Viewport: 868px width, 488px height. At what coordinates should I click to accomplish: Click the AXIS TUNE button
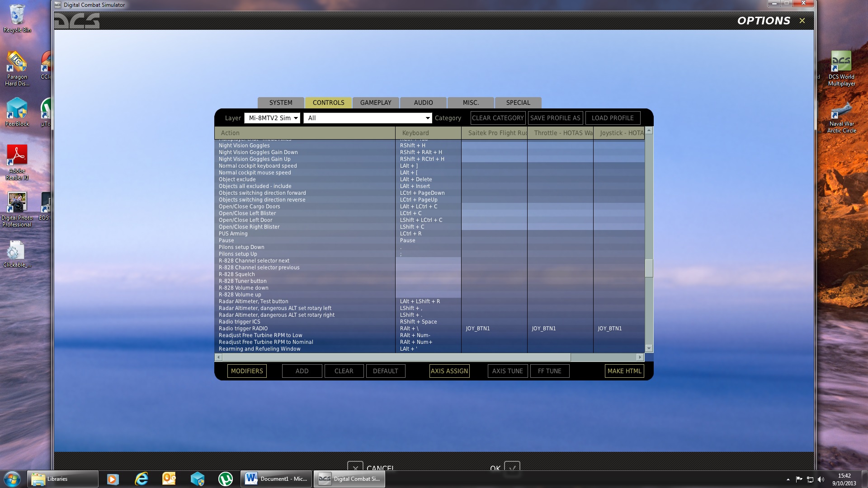[x=508, y=371]
